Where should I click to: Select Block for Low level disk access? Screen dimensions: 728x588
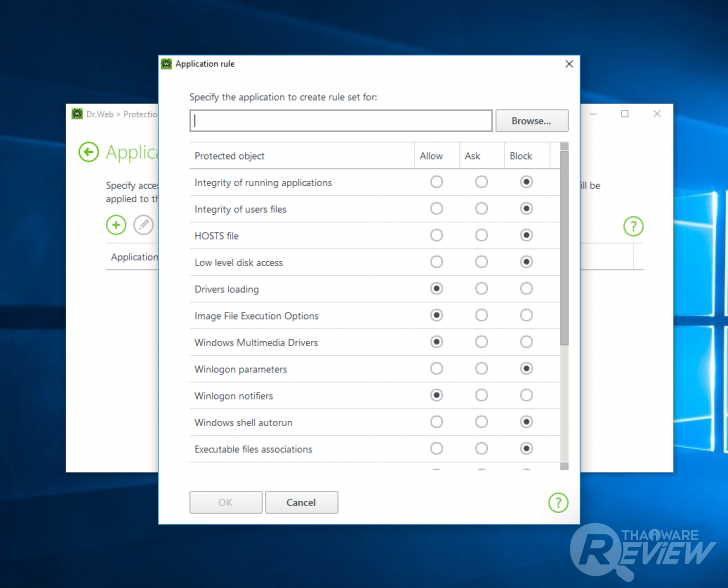coord(526,262)
